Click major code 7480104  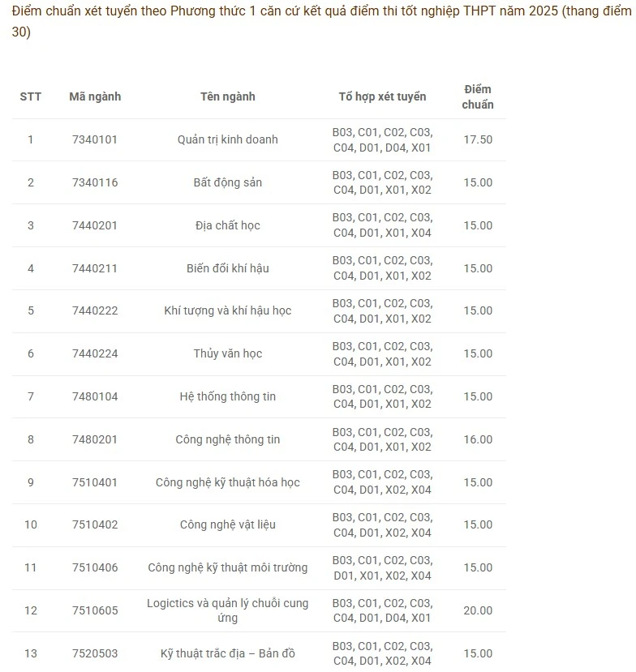pyautogui.click(x=95, y=396)
